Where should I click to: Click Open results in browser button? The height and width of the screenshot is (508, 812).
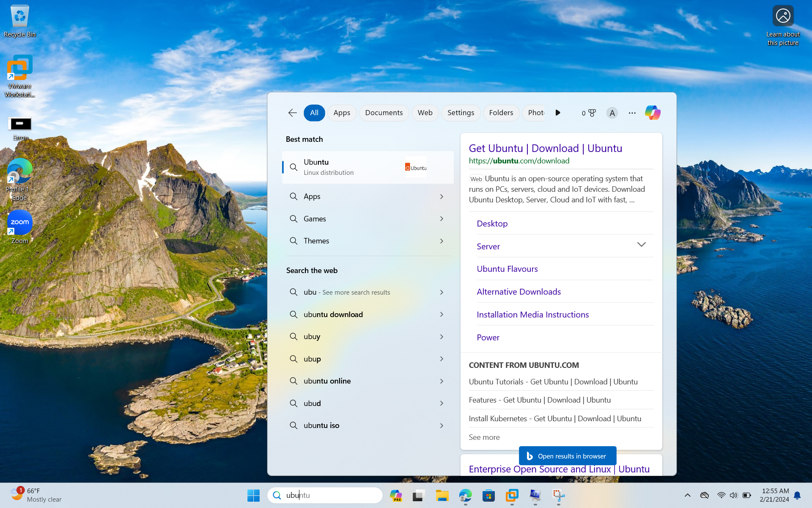tap(567, 456)
